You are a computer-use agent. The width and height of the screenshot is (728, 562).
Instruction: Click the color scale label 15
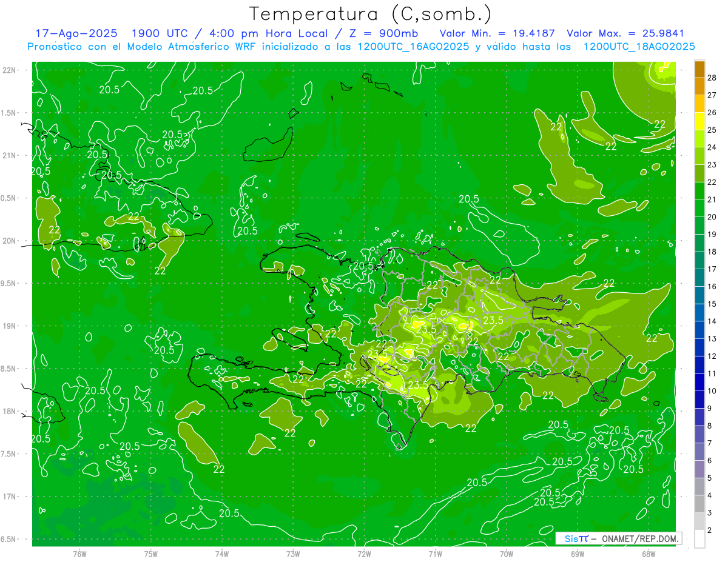coord(712,304)
